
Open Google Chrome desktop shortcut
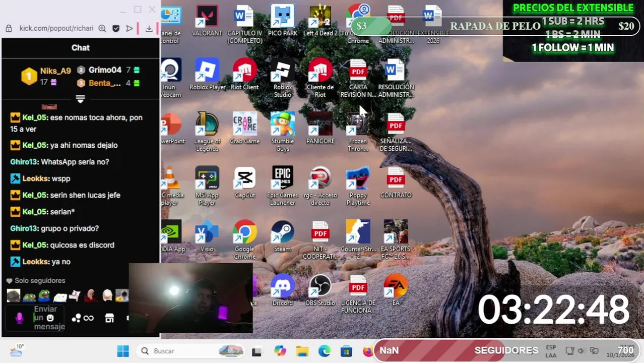click(x=244, y=240)
